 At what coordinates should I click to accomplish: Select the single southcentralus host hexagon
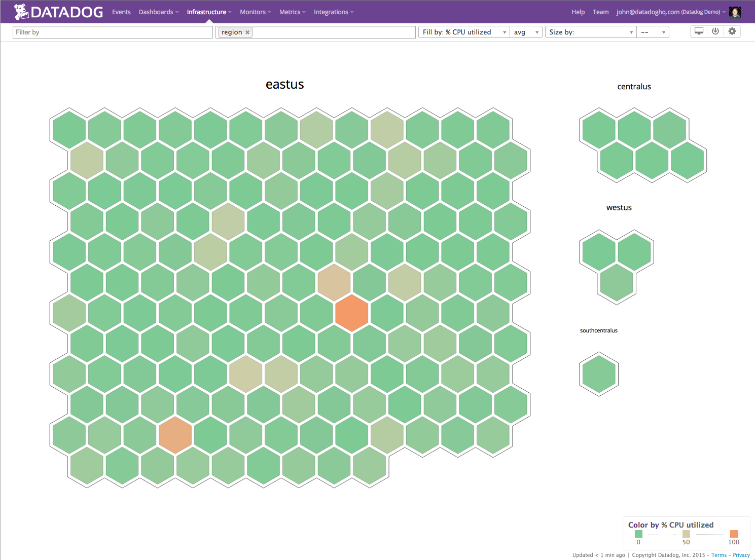pyautogui.click(x=599, y=374)
